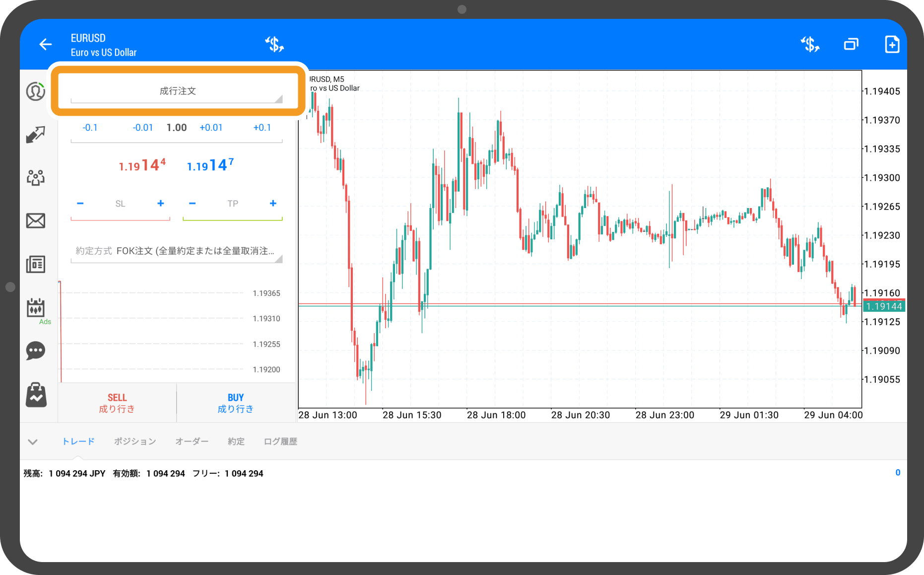The height and width of the screenshot is (575, 924).
Task: Tap the tick chart 1.19200 level
Action: tap(266, 369)
